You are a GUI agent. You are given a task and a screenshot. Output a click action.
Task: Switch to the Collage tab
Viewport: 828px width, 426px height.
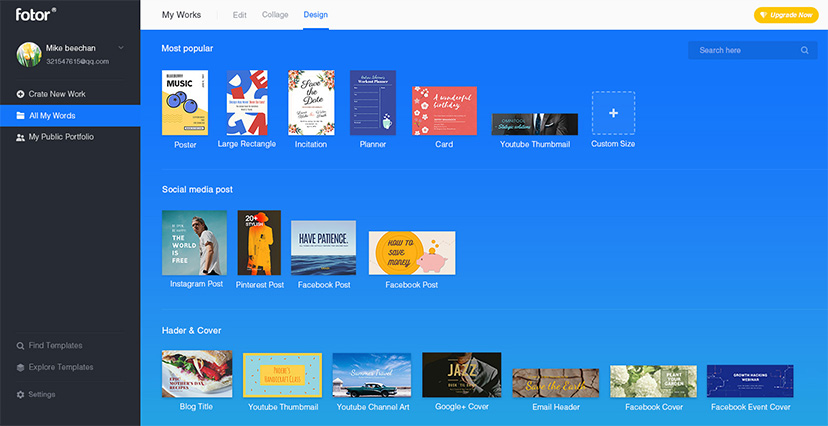(274, 15)
